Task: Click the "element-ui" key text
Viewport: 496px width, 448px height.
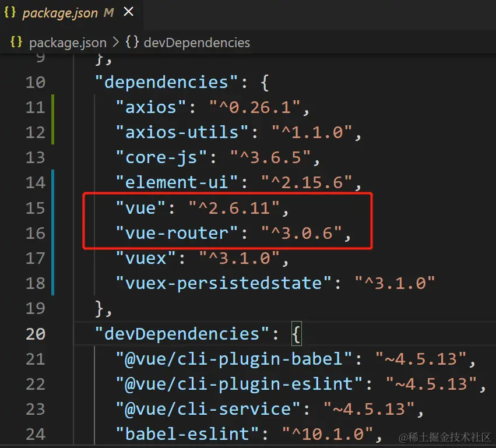Action: pyautogui.click(x=177, y=183)
